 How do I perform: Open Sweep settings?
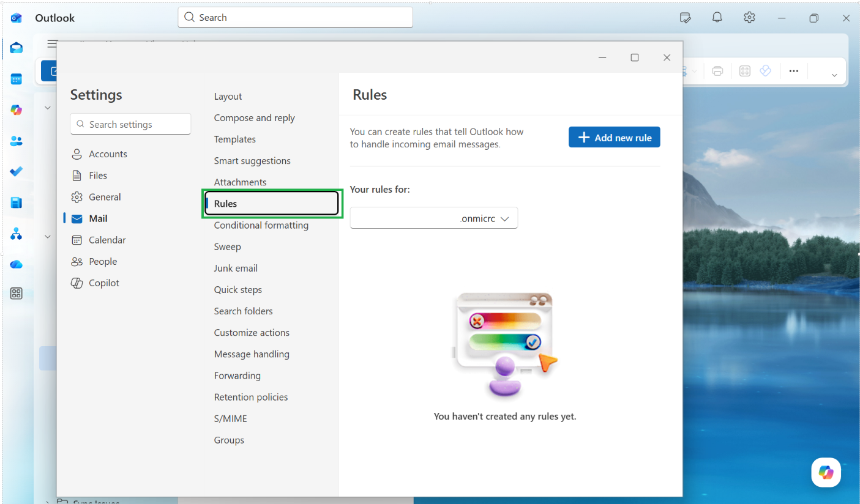[x=227, y=246]
